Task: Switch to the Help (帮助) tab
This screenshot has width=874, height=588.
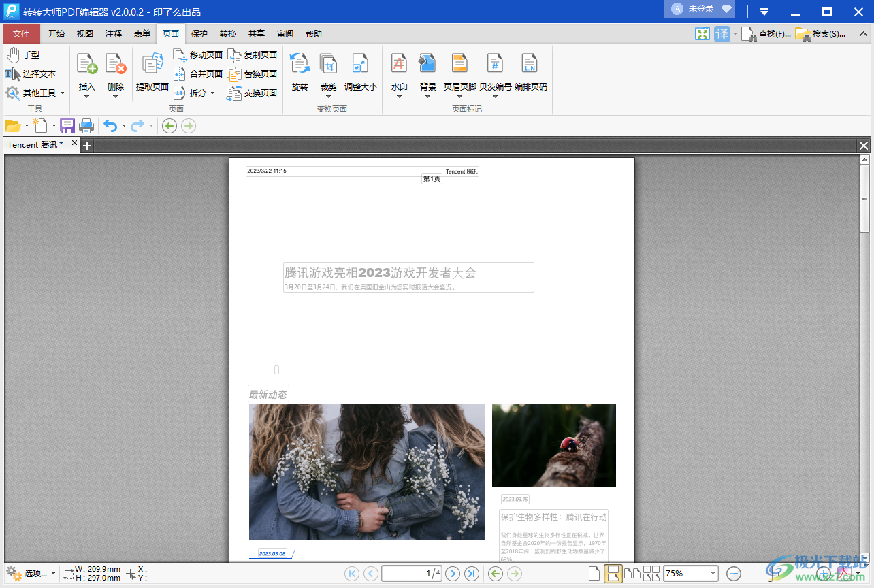Action: coord(314,33)
